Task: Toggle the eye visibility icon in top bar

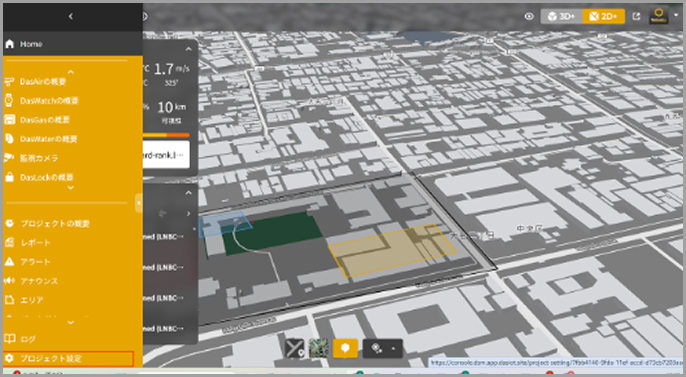Action: tap(529, 17)
